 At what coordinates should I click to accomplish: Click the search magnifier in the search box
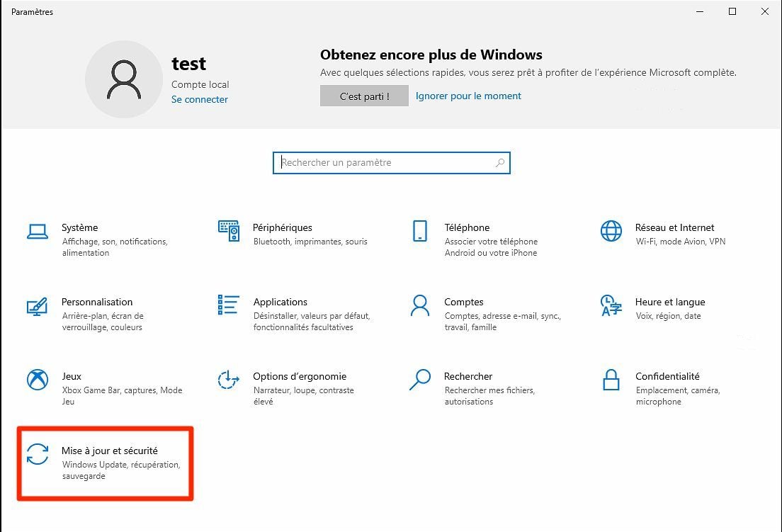click(499, 162)
